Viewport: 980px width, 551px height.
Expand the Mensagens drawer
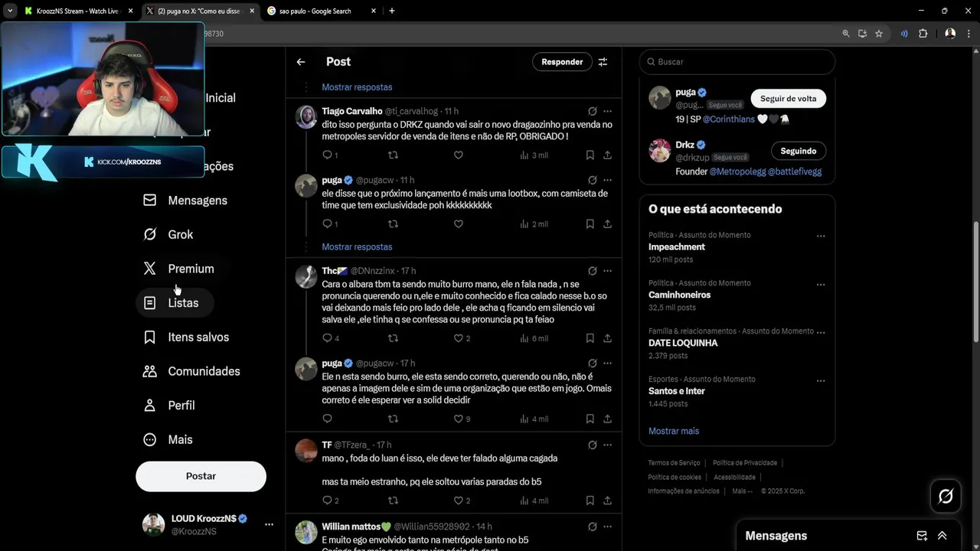point(942,536)
